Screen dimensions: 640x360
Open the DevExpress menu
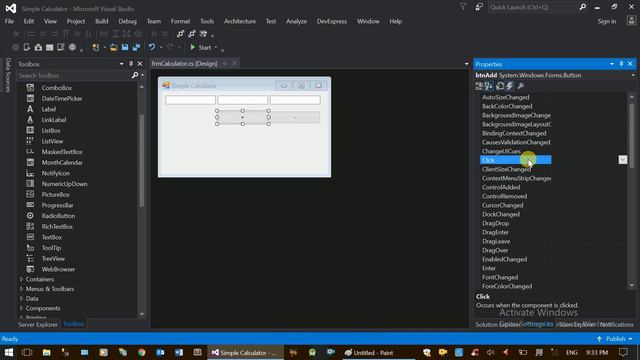click(x=331, y=21)
